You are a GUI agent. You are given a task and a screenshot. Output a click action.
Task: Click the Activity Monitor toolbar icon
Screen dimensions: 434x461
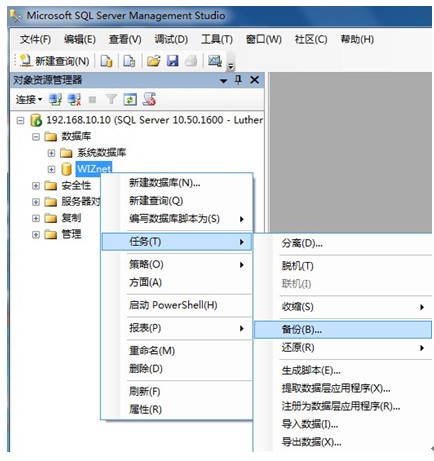(215, 61)
